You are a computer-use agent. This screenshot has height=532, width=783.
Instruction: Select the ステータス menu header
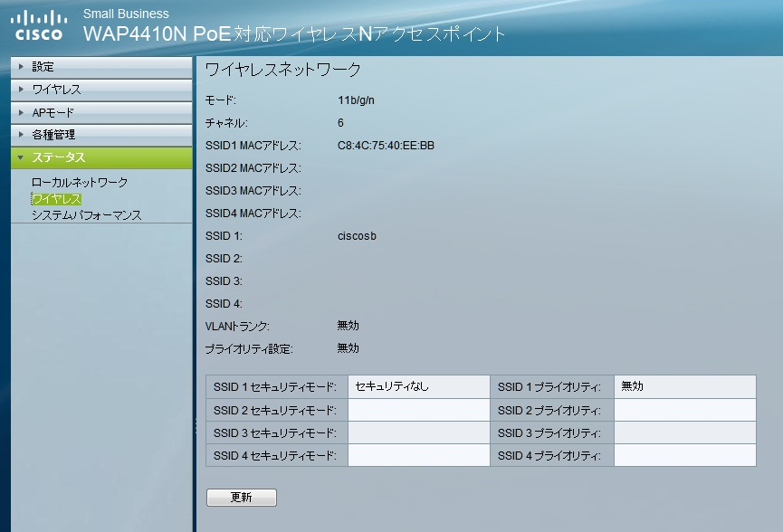[101, 157]
